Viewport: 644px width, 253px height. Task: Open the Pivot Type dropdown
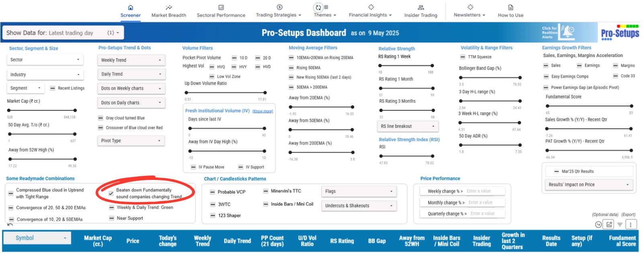tap(131, 141)
